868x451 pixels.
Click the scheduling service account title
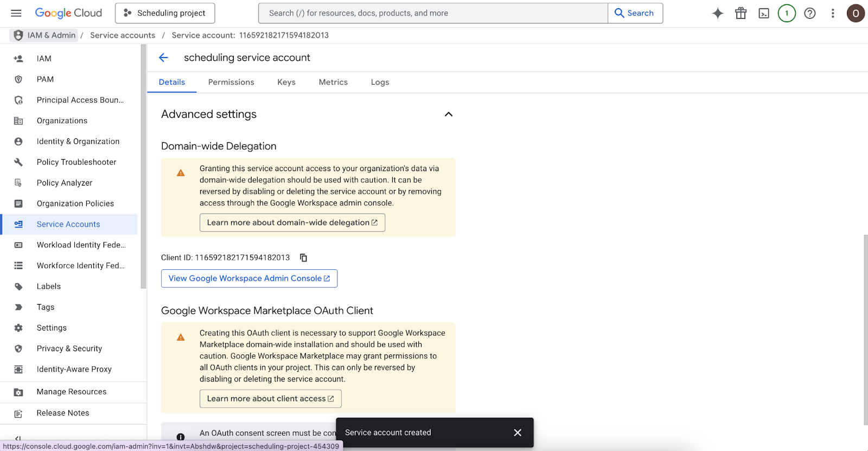[x=247, y=58]
